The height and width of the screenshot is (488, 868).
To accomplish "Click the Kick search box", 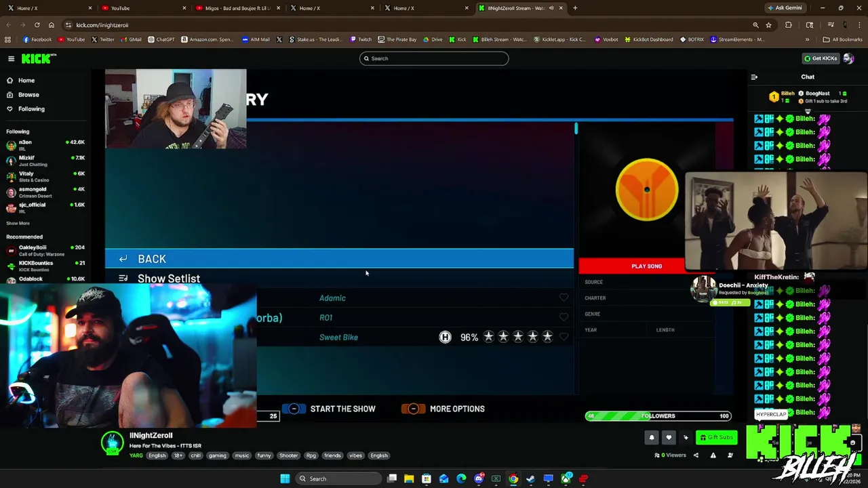I will [x=434, y=58].
